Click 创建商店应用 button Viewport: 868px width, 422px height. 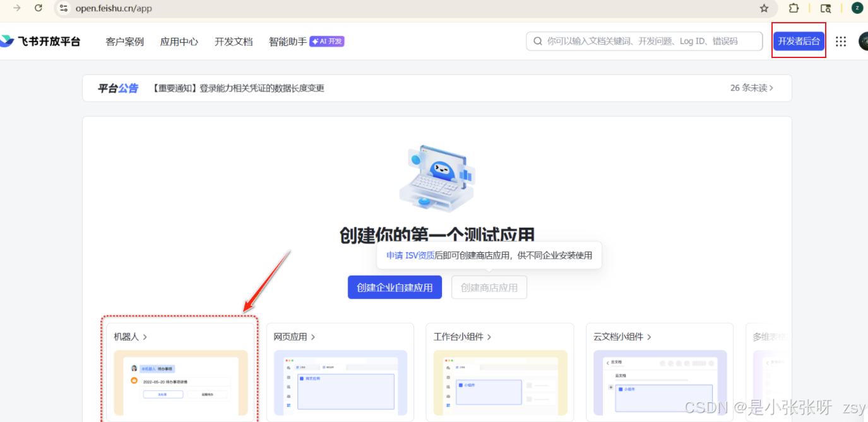tap(489, 288)
